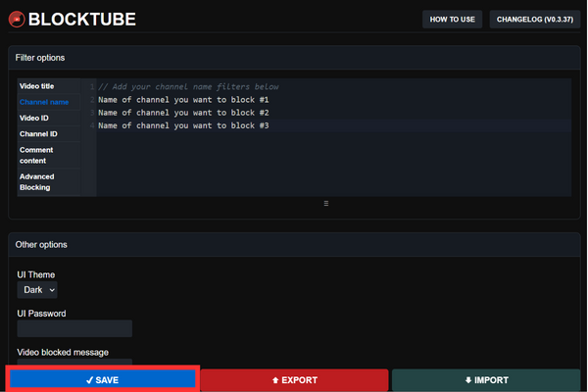Click the channel to block #3 line
The width and height of the screenshot is (588, 392).
[x=183, y=125]
